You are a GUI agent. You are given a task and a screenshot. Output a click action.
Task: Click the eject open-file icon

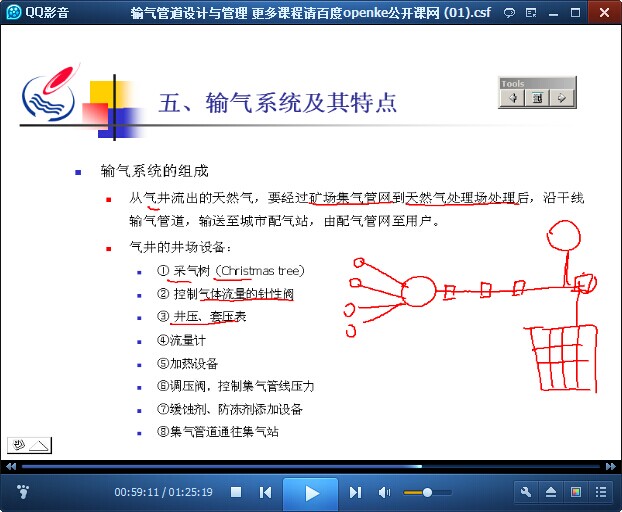(x=551, y=492)
